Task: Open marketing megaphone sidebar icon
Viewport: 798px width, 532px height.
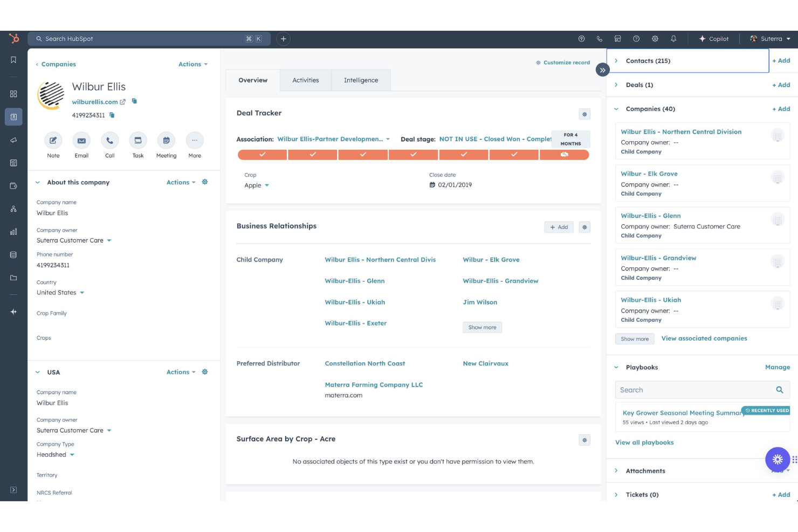Action: click(13, 140)
